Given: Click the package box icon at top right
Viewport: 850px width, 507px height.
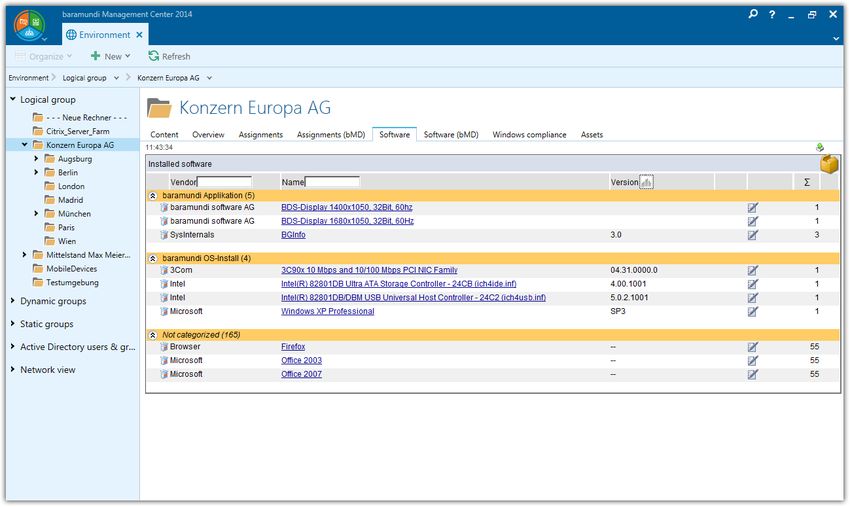Looking at the screenshot, I should pyautogui.click(x=829, y=164).
